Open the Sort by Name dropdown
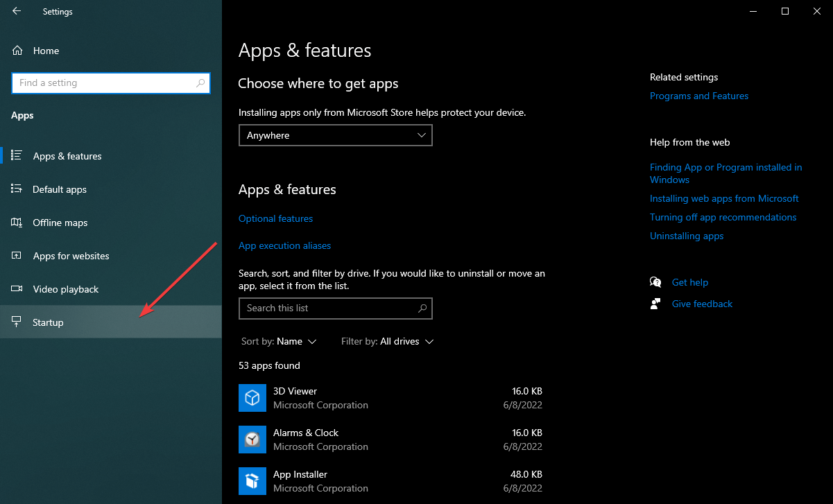This screenshot has height=504, width=833. coord(279,341)
